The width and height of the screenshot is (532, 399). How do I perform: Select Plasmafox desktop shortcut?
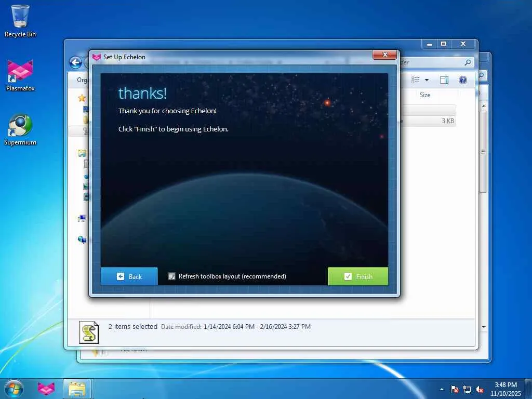[20, 75]
